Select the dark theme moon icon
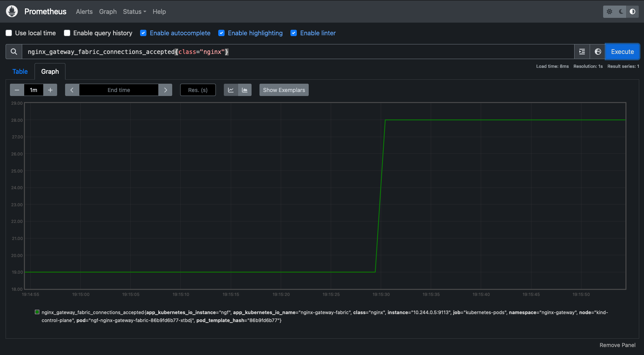The image size is (644, 355). click(x=621, y=12)
